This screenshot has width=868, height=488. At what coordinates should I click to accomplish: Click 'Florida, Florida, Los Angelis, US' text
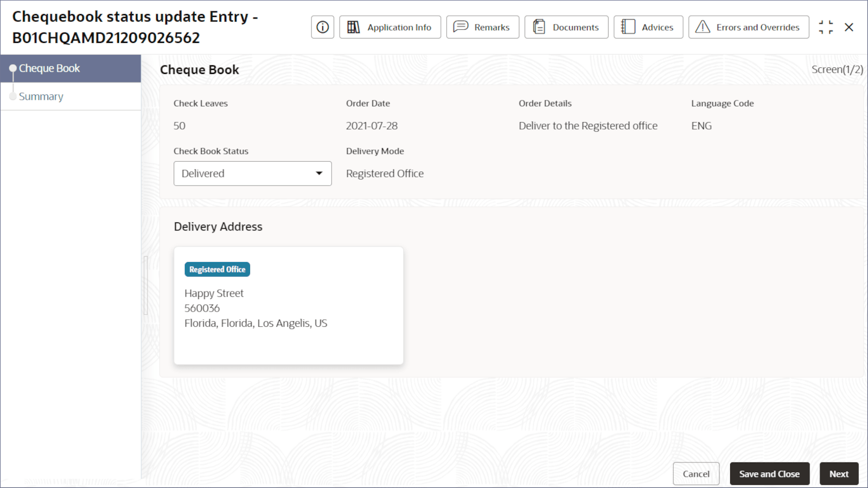click(x=256, y=324)
